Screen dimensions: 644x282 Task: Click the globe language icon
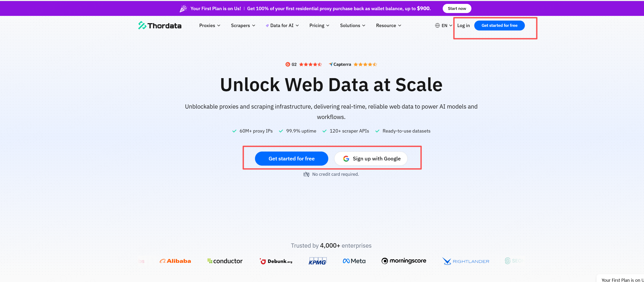pyautogui.click(x=437, y=26)
